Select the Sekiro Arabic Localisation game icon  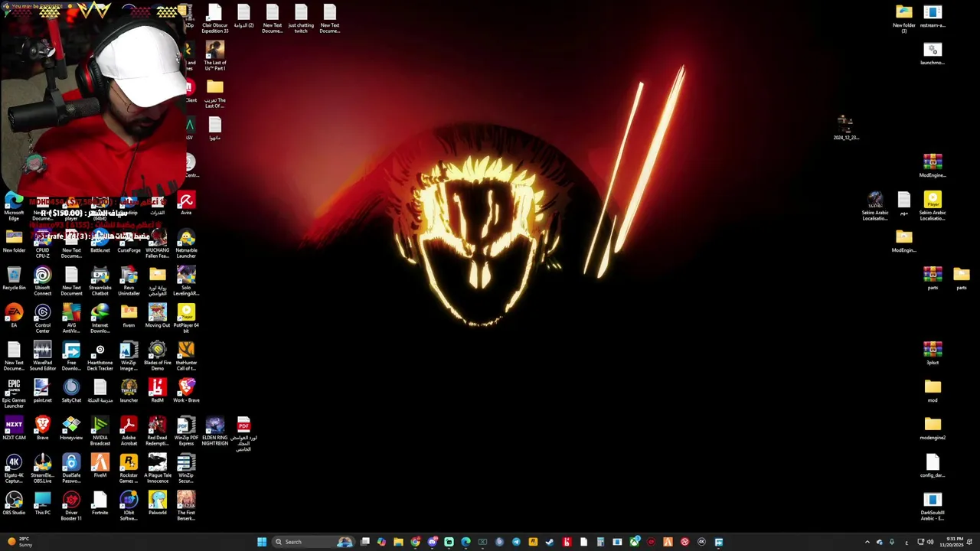coord(875,207)
